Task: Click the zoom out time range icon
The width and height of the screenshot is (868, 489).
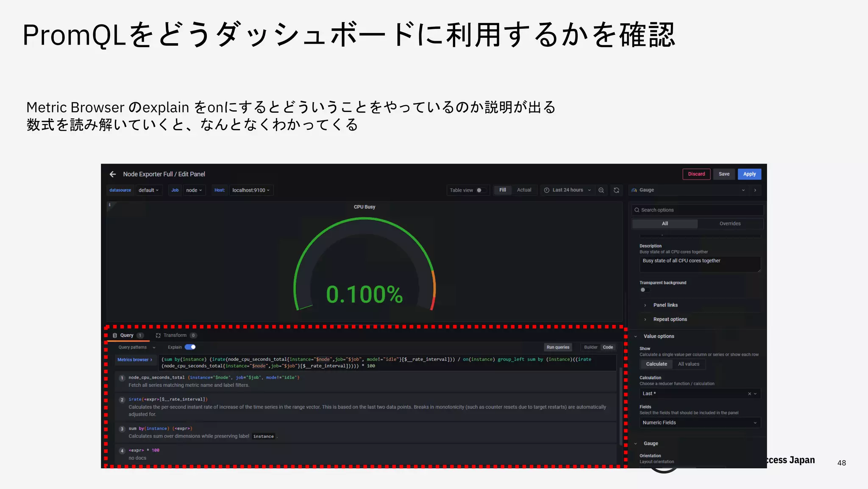Action: click(601, 190)
